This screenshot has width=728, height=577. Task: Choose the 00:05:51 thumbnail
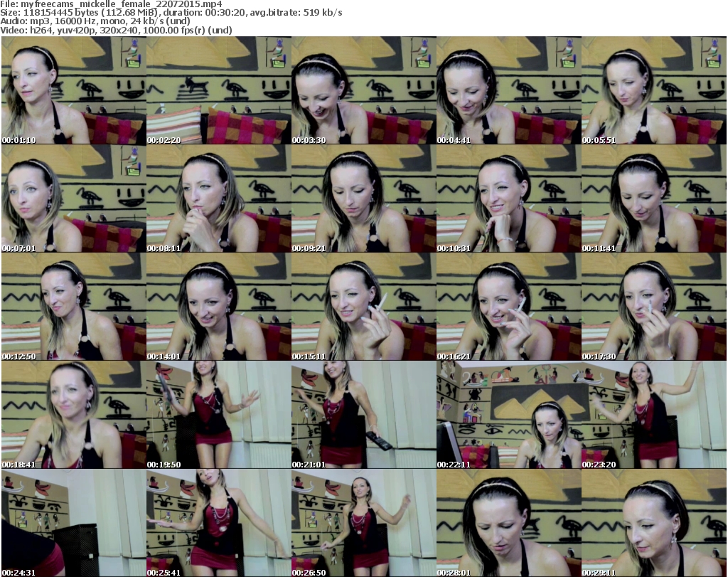point(654,90)
